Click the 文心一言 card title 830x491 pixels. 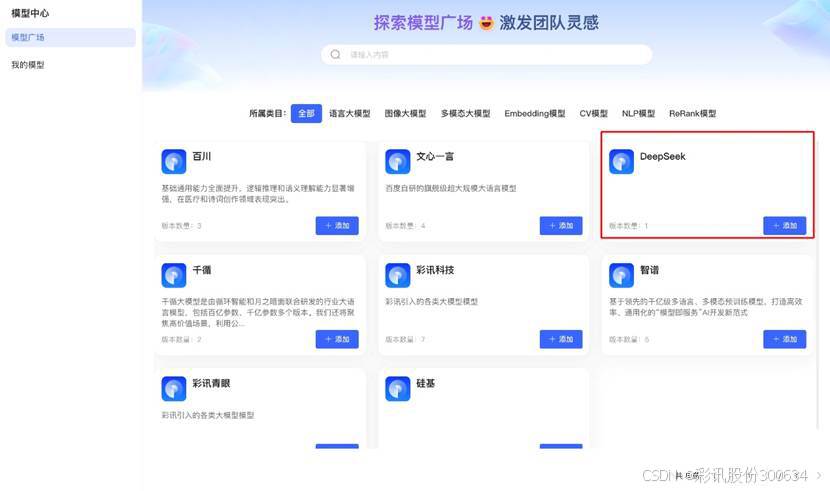click(x=435, y=156)
